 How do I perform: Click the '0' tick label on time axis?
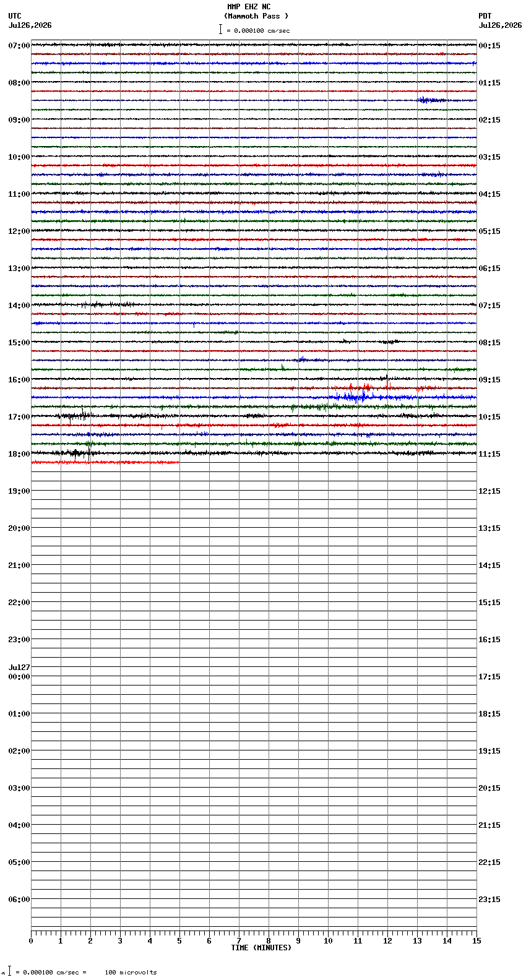[31, 941]
